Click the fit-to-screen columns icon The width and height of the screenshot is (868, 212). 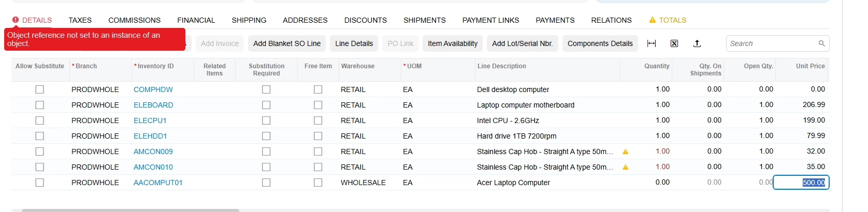(652, 43)
